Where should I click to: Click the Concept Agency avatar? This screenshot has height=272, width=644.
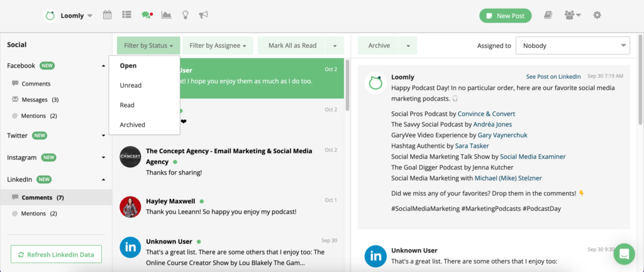click(130, 157)
